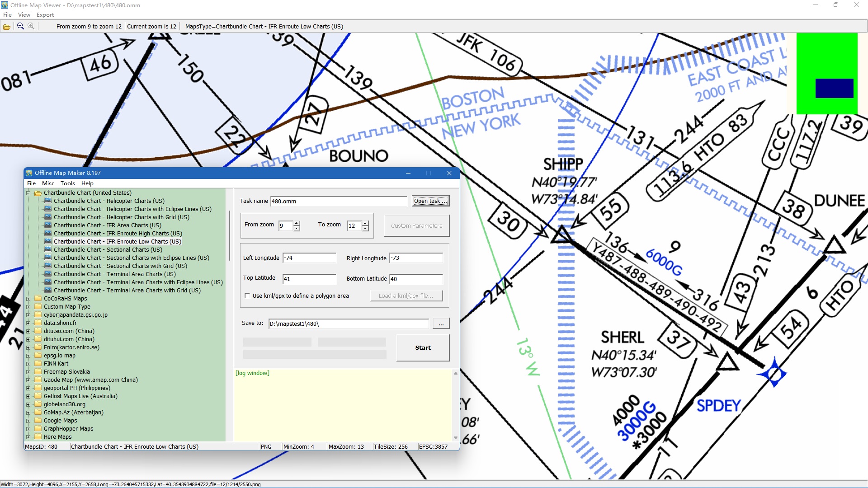Expand the epsg.io map tree node
The width and height of the screenshot is (868, 488).
point(28,356)
